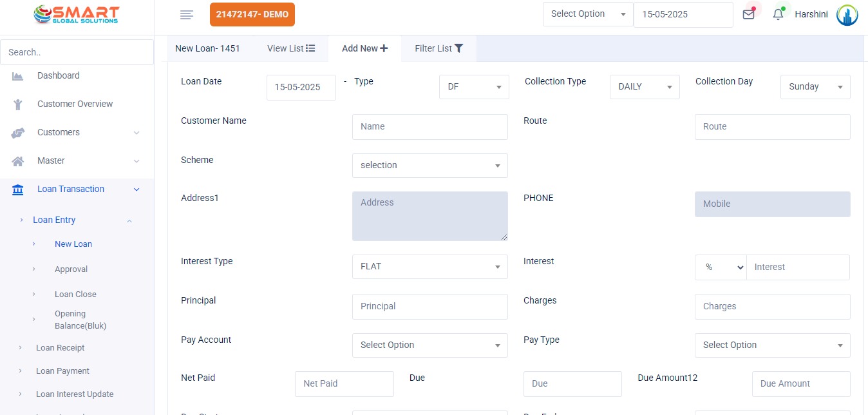Click the Customer Overview person icon

pyautogui.click(x=18, y=104)
